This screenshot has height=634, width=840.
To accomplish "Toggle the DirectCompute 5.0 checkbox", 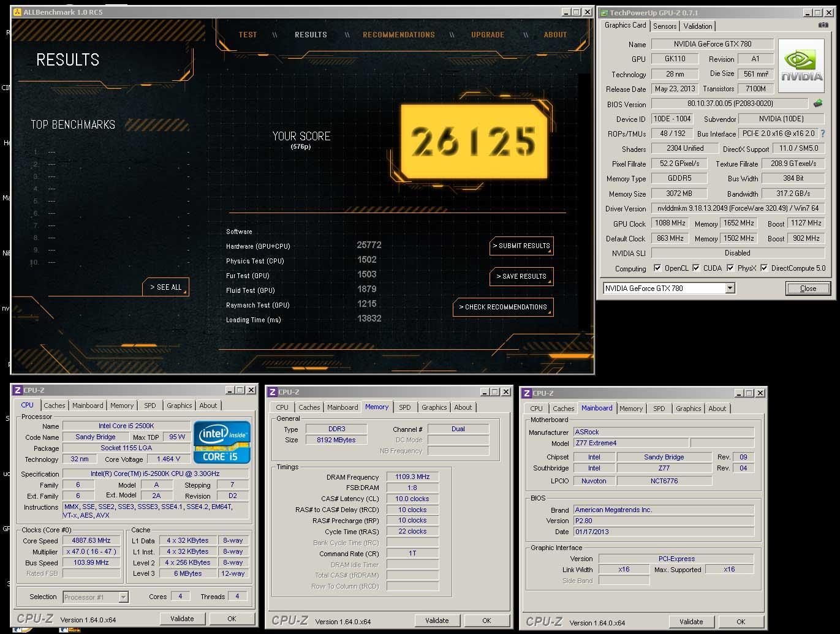I will (763, 268).
